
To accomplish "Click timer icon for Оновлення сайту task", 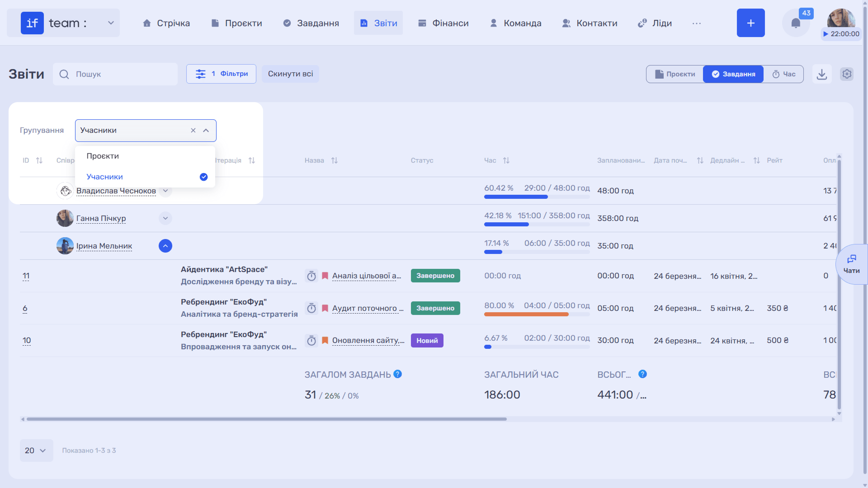I will coord(311,340).
